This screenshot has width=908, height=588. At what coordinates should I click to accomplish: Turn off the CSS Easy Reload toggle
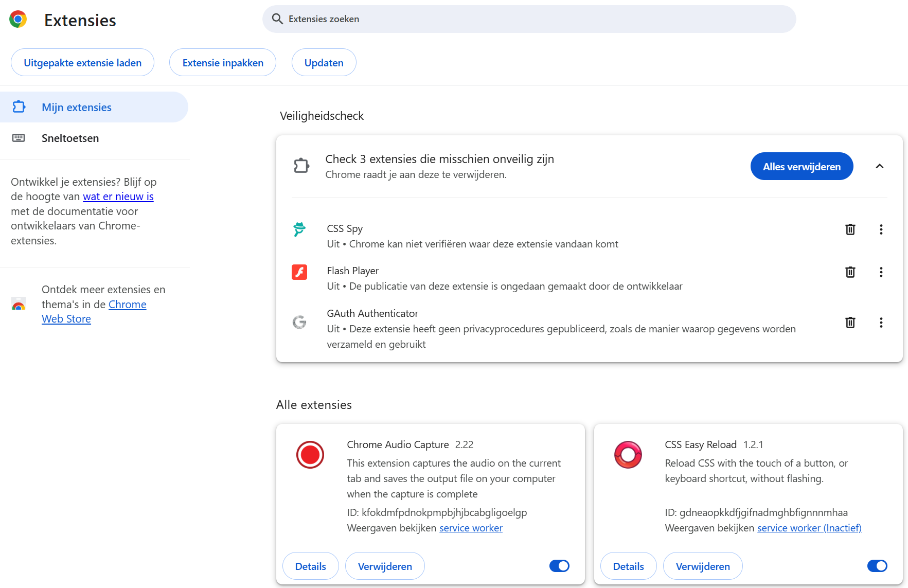[x=877, y=566]
